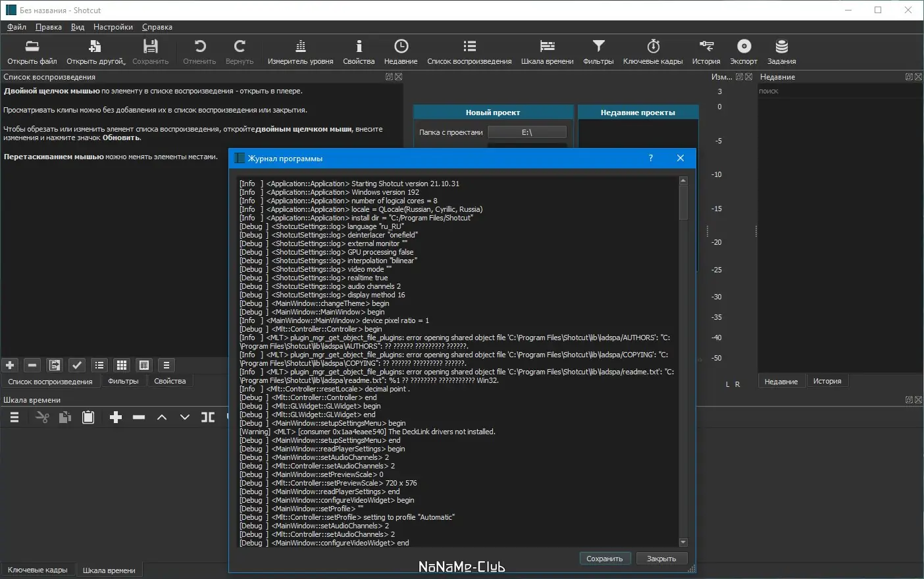Image resolution: width=924 pixels, height=579 pixels.
Task: Open the timeline hamburger menu
Action: (x=14, y=417)
